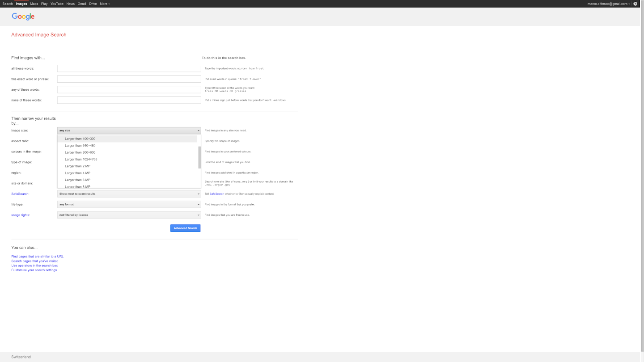This screenshot has height=362, width=644.
Task: Click the usage rights label link
Action: pos(21,215)
